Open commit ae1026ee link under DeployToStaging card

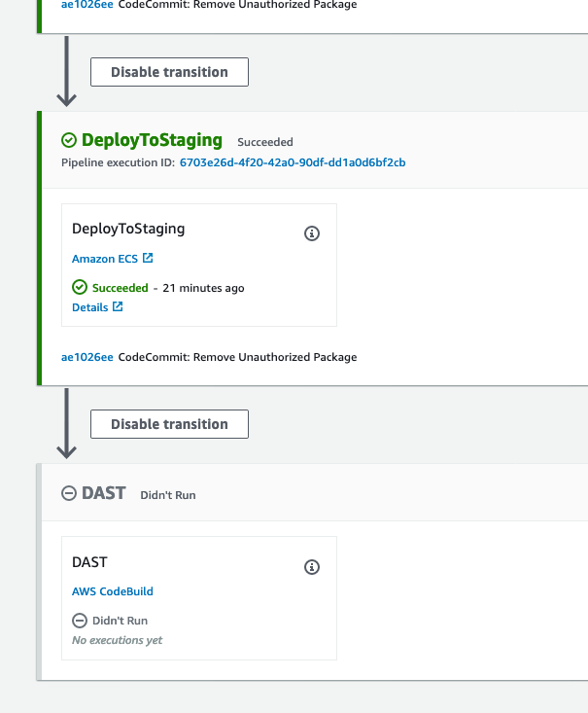(x=87, y=357)
